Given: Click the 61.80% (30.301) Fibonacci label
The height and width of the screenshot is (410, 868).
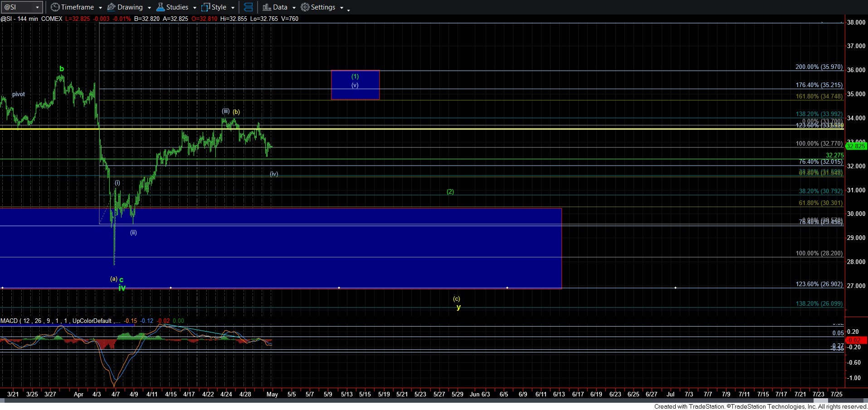Looking at the screenshot, I should tap(821, 203).
